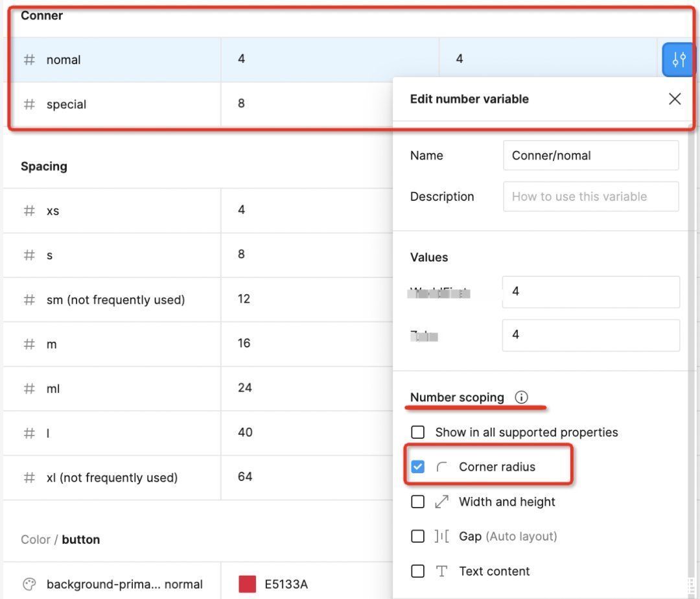Click hash icon beside m variable
Image resolution: width=700 pixels, height=599 pixels.
click(x=29, y=344)
